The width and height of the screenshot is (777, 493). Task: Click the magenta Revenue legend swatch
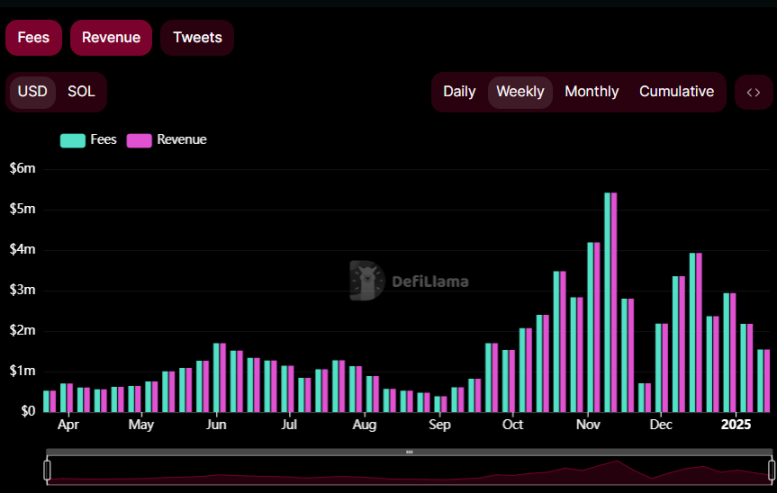coord(139,140)
